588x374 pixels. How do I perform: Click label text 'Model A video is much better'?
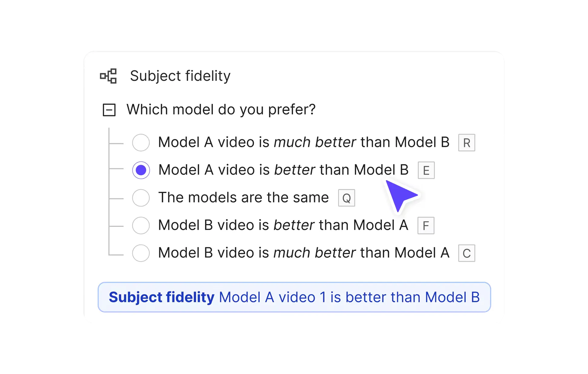(303, 142)
